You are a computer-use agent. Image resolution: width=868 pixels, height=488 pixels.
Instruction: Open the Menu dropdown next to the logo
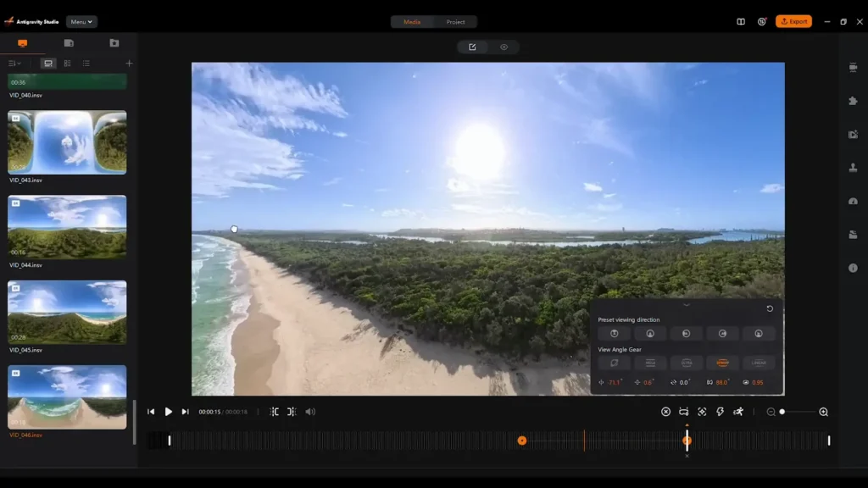(81, 21)
